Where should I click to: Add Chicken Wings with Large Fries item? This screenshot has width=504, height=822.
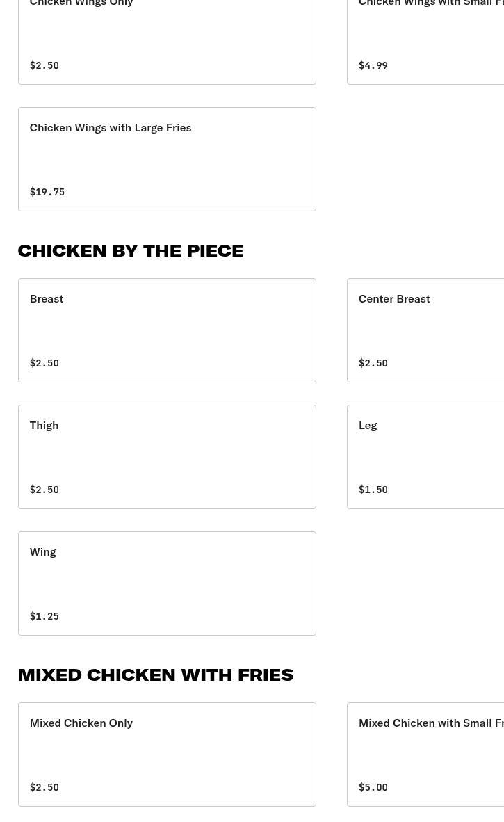click(x=167, y=159)
